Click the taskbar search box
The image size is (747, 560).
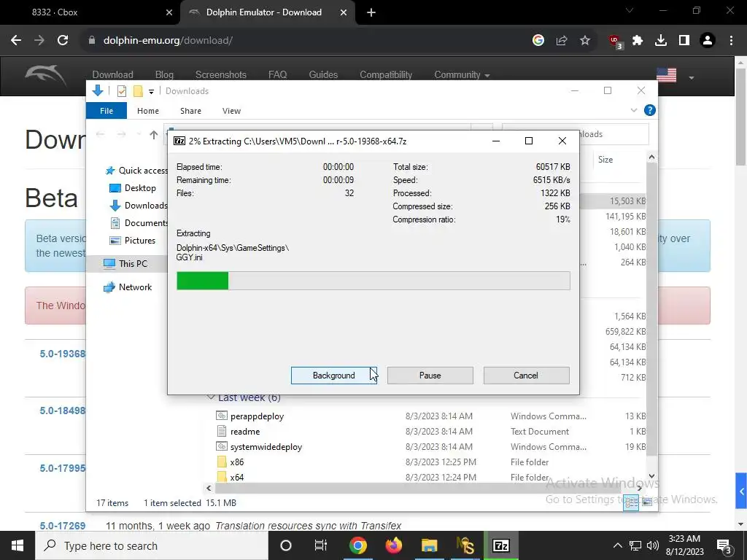pyautogui.click(x=152, y=545)
